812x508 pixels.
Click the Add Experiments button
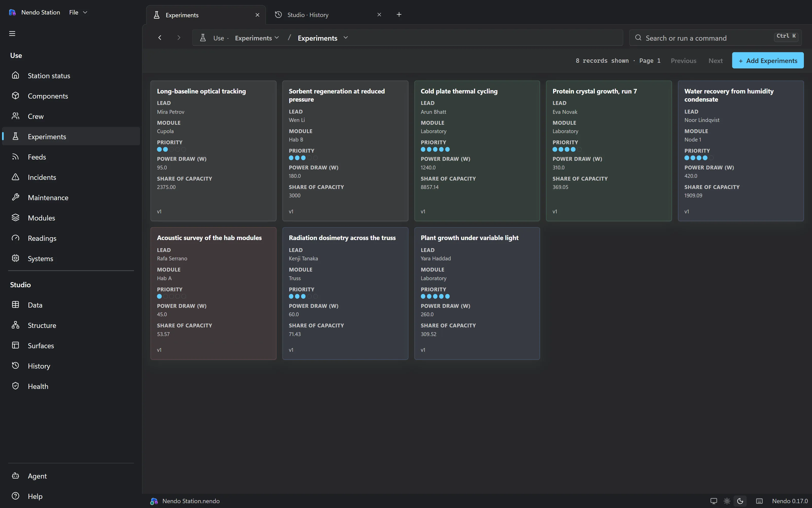point(768,60)
